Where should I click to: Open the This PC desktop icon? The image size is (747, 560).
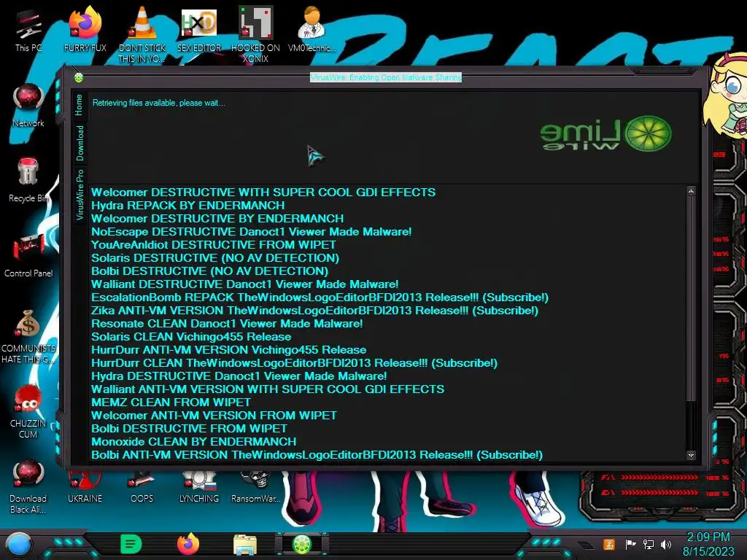click(x=28, y=31)
